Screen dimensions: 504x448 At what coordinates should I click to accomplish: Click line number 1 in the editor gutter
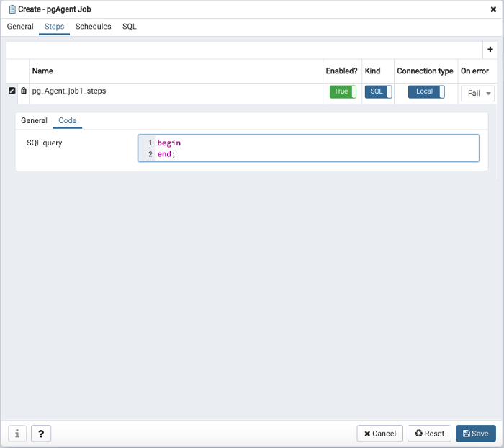(x=150, y=143)
